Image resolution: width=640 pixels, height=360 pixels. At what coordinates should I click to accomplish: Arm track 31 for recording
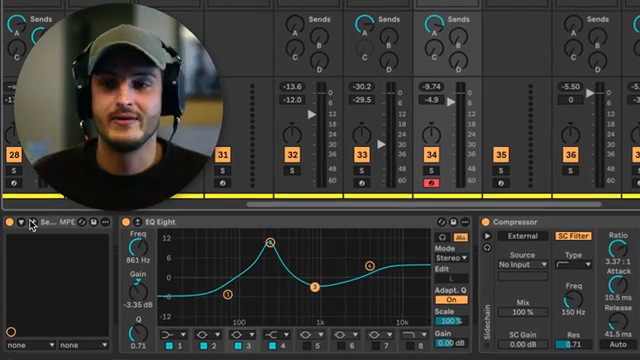point(222,183)
